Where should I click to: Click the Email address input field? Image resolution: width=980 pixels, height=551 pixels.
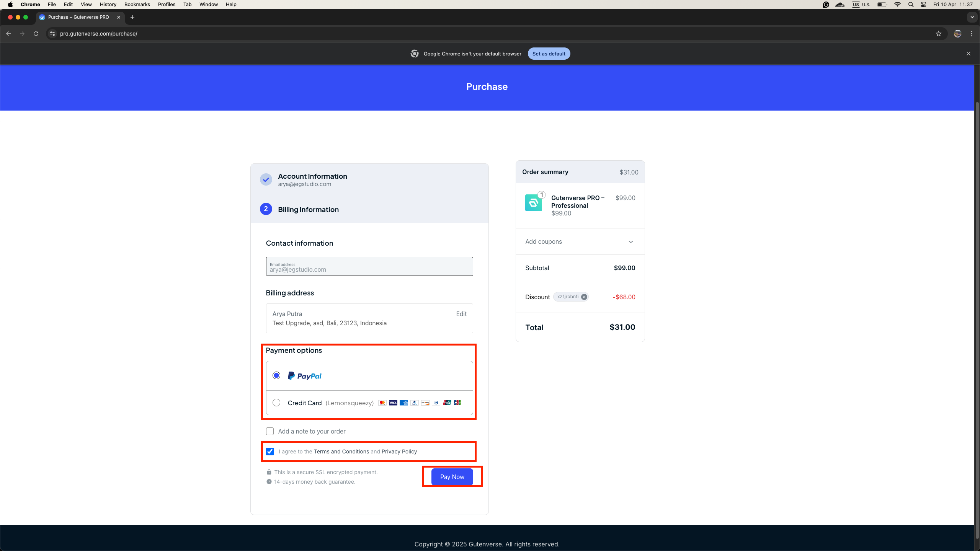coord(369,267)
